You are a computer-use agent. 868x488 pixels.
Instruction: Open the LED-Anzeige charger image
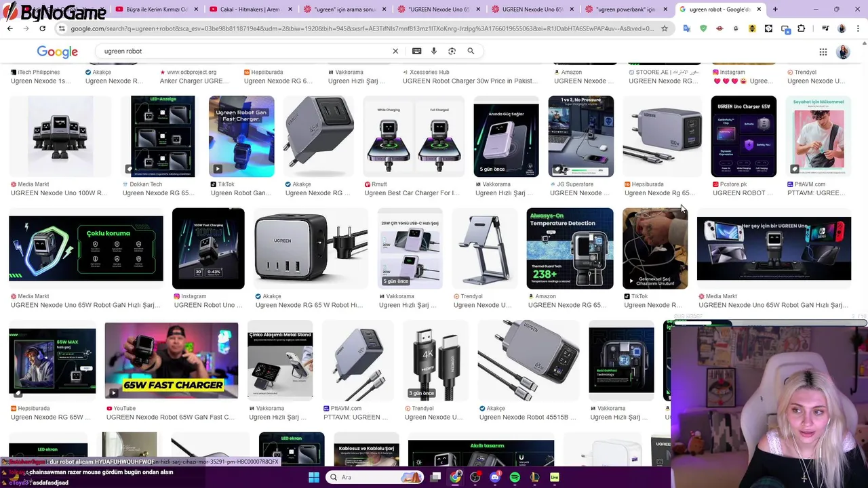pos(163,136)
